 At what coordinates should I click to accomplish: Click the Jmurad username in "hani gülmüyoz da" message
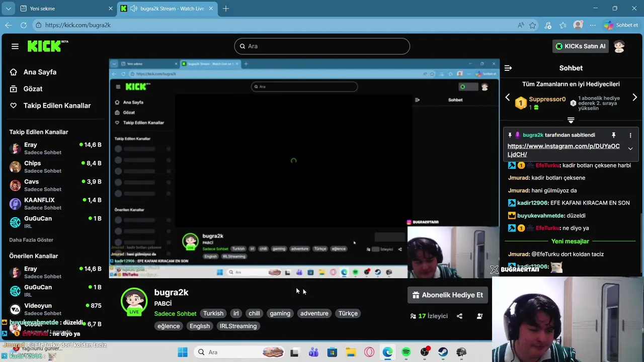point(518,191)
